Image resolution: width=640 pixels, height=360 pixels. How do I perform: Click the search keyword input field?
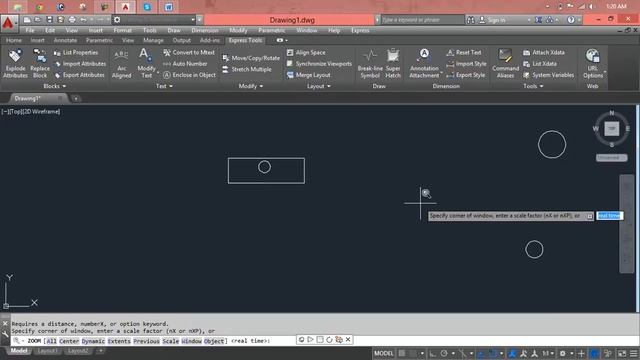pyautogui.click(x=422, y=20)
